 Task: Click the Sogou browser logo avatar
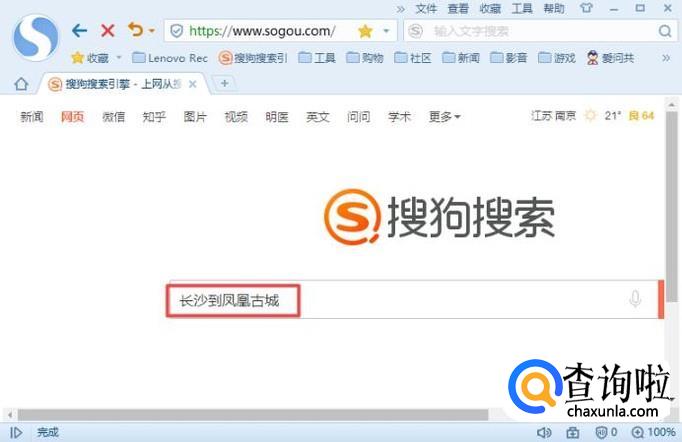click(35, 37)
